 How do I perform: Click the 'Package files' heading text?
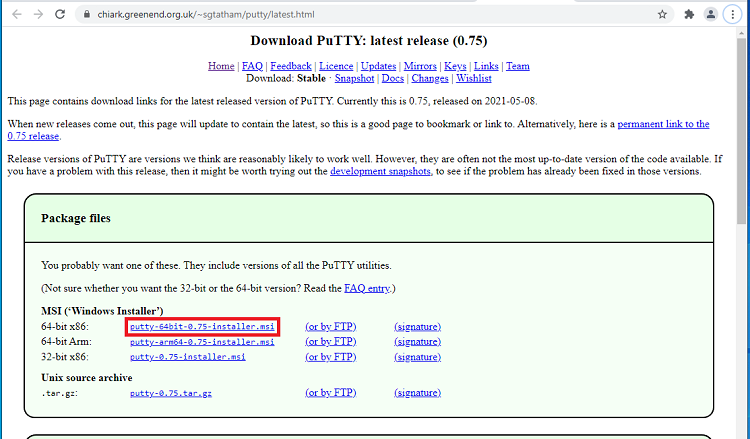[x=76, y=218]
